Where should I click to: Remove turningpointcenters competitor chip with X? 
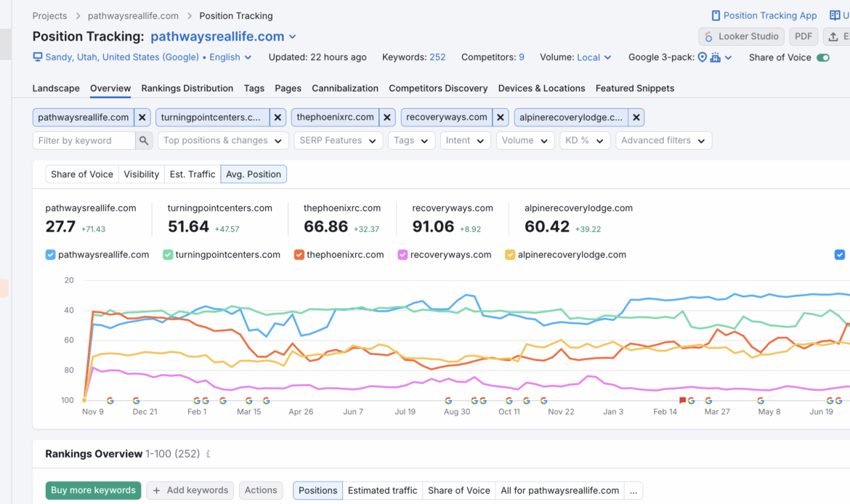click(x=278, y=117)
